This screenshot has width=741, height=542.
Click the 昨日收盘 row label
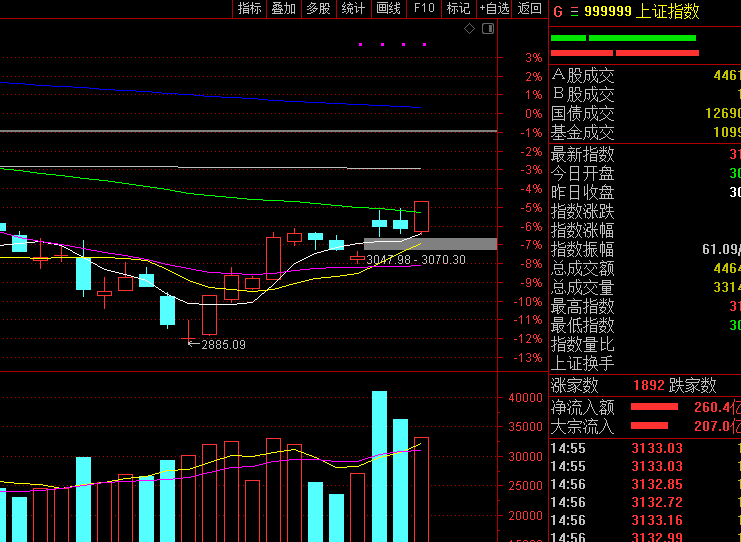point(583,192)
